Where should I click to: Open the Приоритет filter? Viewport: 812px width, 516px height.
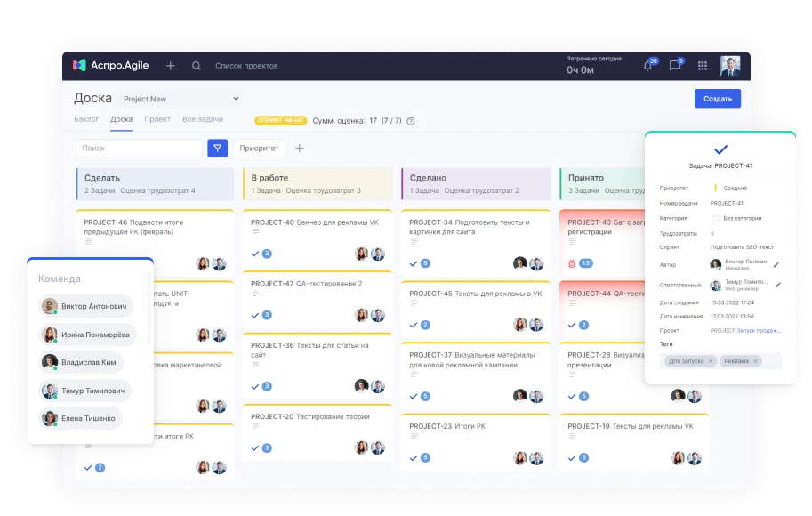click(x=259, y=149)
